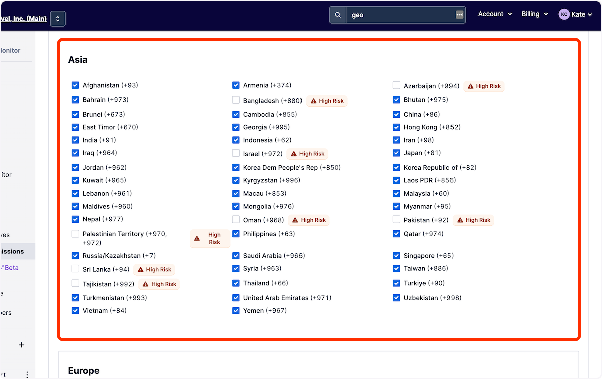Uncheck the Japan (+81) checkbox
602x379 pixels.
pyautogui.click(x=396, y=153)
